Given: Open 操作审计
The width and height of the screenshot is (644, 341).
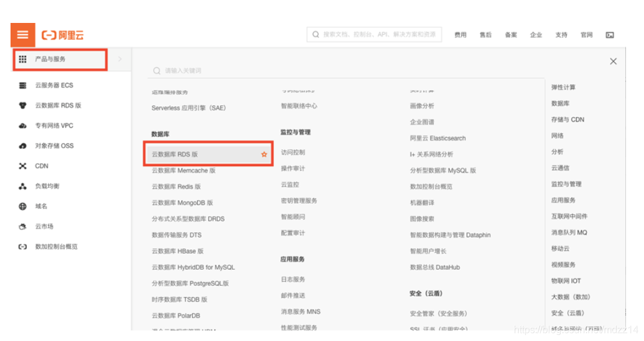Looking at the screenshot, I should pyautogui.click(x=293, y=169).
